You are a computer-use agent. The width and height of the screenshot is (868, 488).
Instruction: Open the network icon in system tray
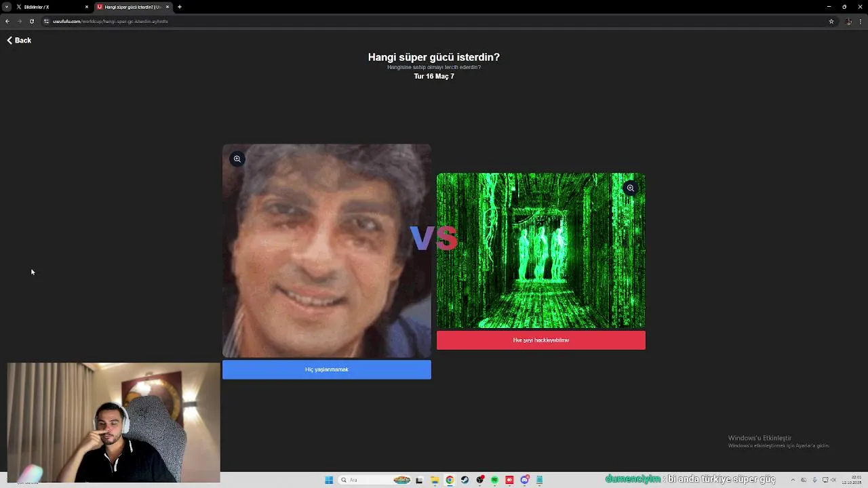pos(825,480)
